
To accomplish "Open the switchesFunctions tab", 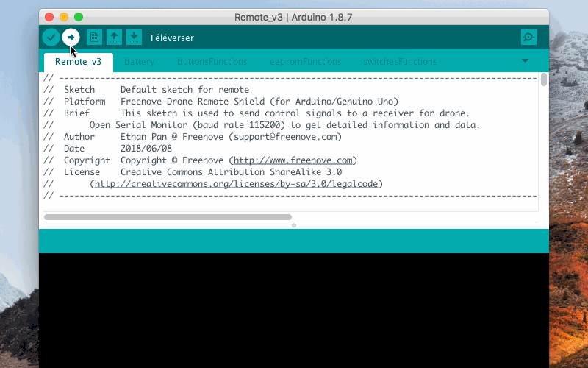I will [x=400, y=62].
